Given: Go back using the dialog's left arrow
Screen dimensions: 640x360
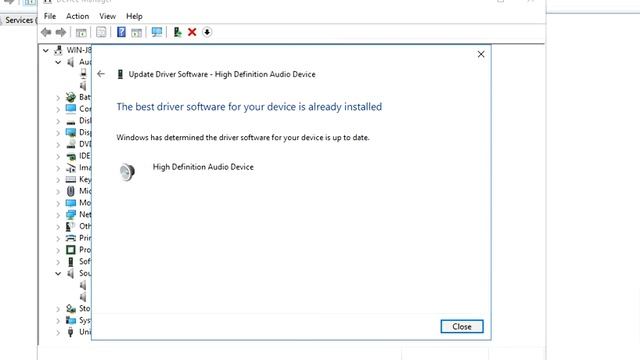Looking at the screenshot, I should pyautogui.click(x=101, y=74).
